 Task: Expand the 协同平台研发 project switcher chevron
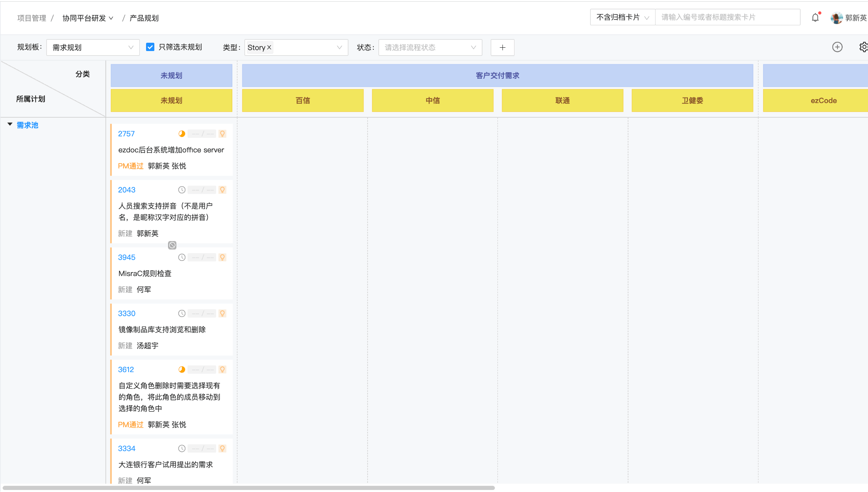tap(111, 18)
